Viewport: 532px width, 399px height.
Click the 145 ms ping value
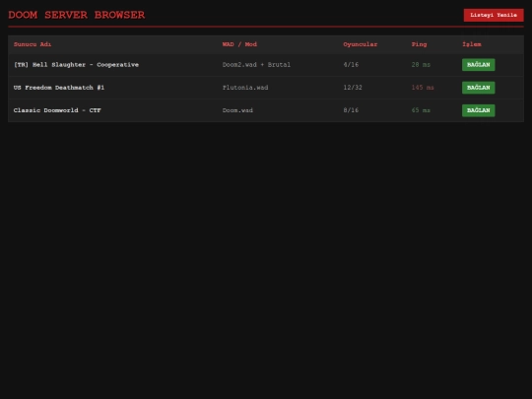[x=423, y=88]
